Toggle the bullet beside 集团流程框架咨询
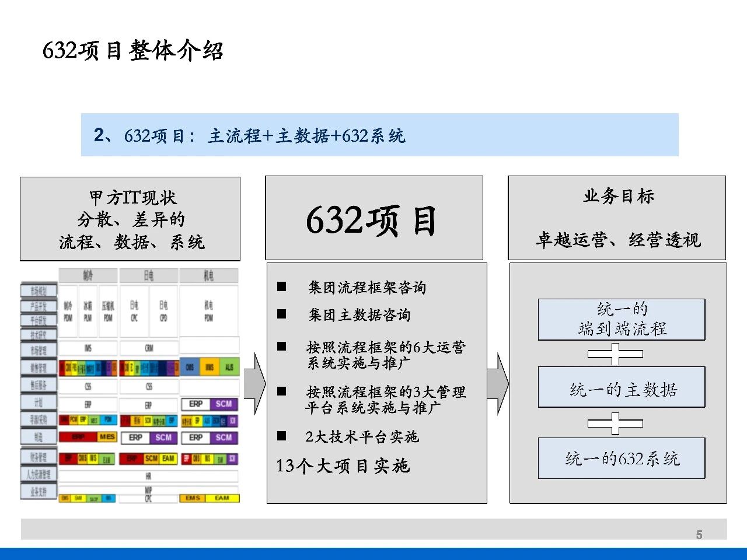This screenshot has width=747, height=560. point(281,286)
